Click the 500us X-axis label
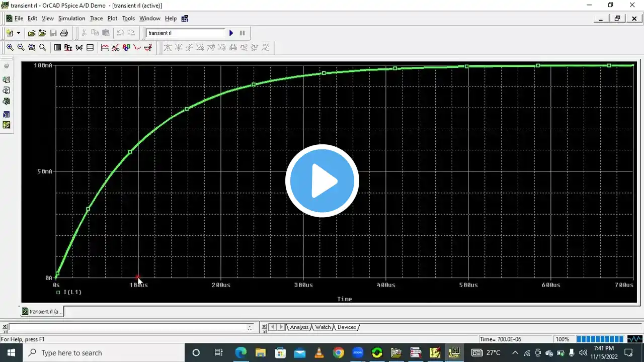Image resolution: width=644 pixels, height=362 pixels. click(x=468, y=285)
